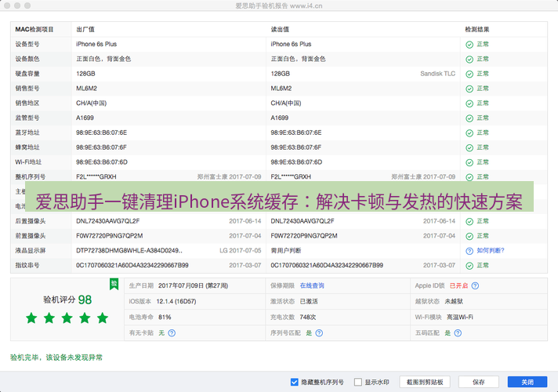Select factory sales model ML6M2
The image size is (558, 392).
86,89
